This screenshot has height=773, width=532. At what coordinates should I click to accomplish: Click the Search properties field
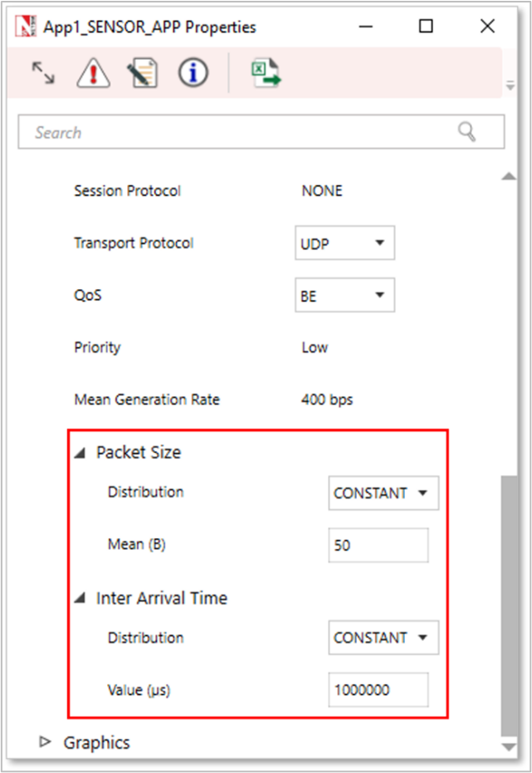coord(241,132)
